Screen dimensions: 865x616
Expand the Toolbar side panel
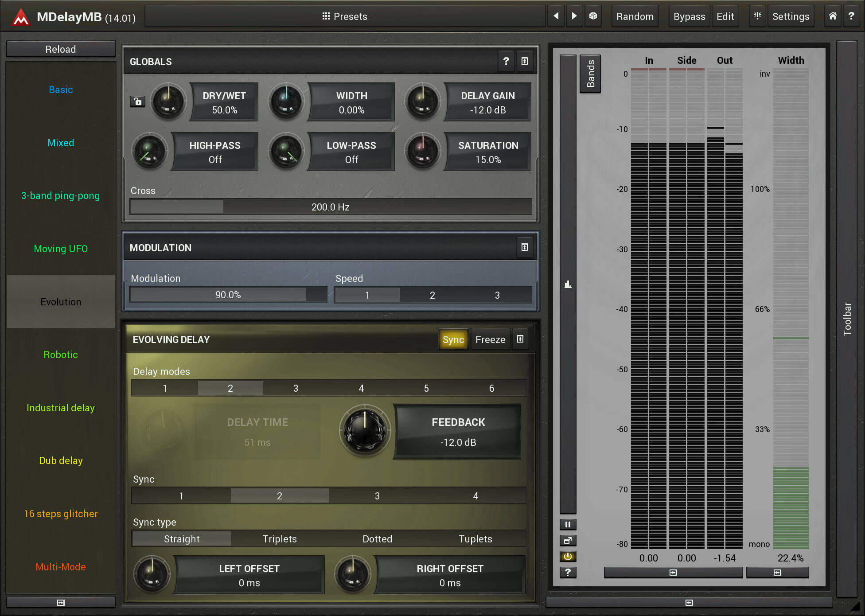click(847, 319)
